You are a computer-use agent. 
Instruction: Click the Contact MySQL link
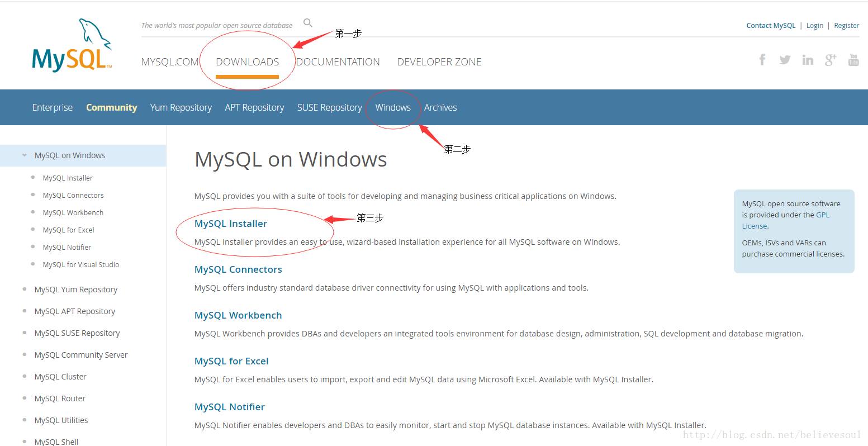(x=771, y=26)
